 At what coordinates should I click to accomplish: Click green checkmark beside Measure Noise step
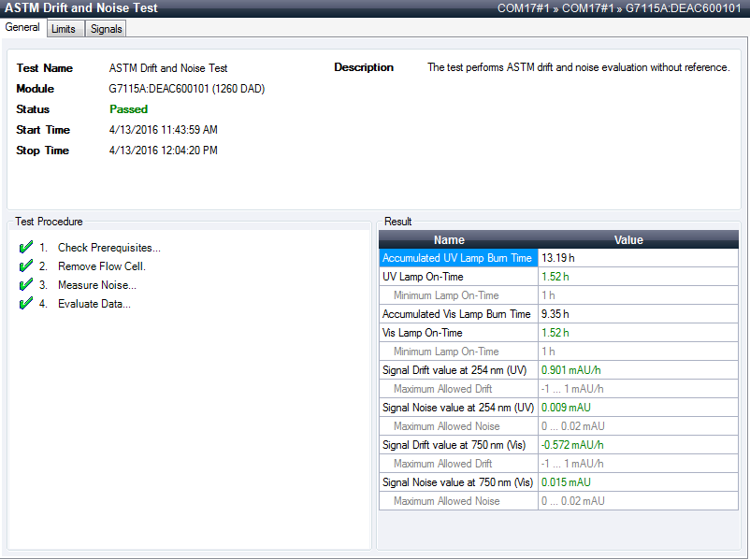tap(25, 285)
